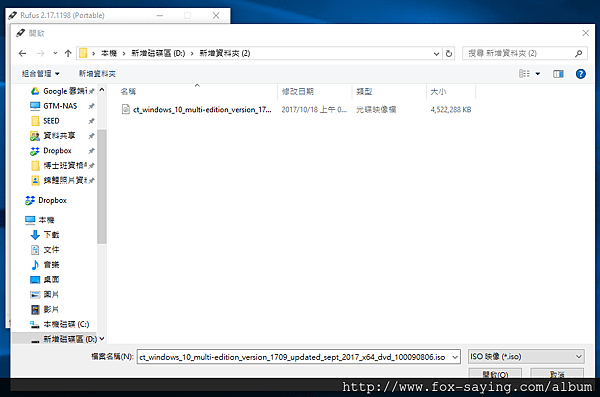Refresh the folder view
The width and height of the screenshot is (600, 397).
(x=449, y=54)
